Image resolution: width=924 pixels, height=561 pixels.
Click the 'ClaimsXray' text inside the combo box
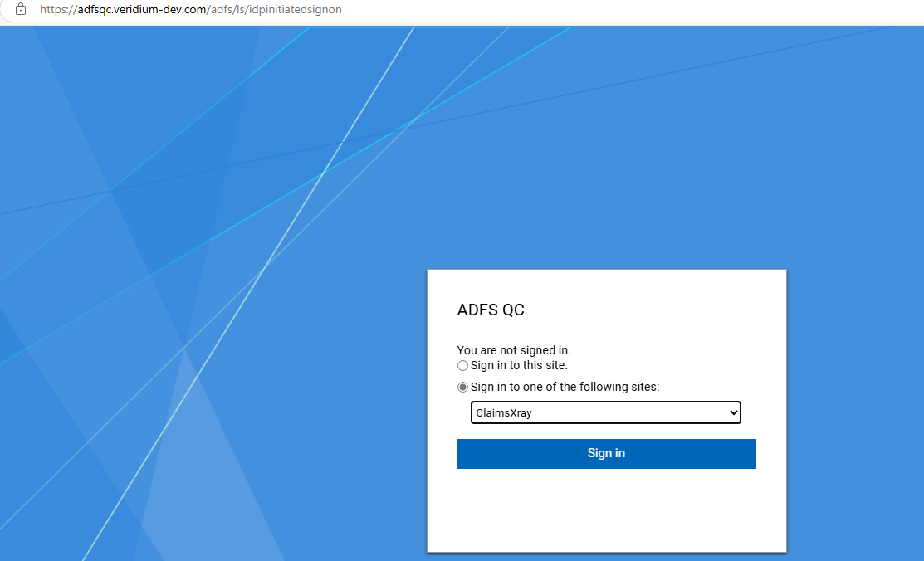click(x=504, y=412)
